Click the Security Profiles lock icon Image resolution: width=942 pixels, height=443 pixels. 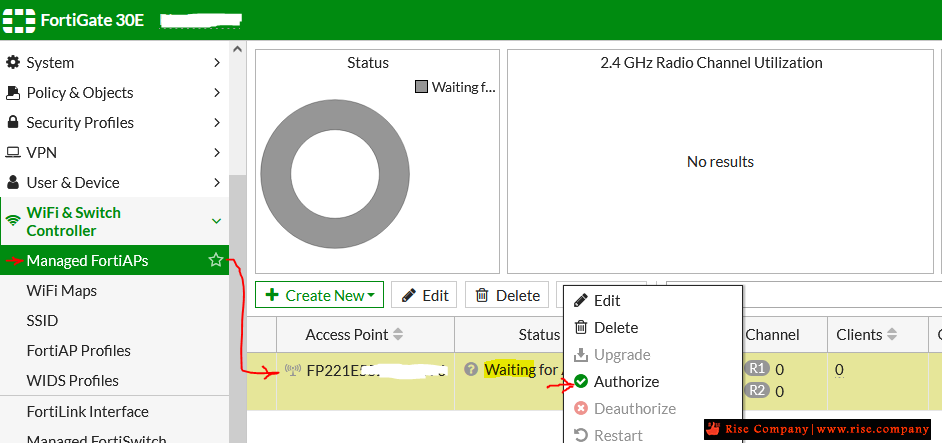coord(13,122)
